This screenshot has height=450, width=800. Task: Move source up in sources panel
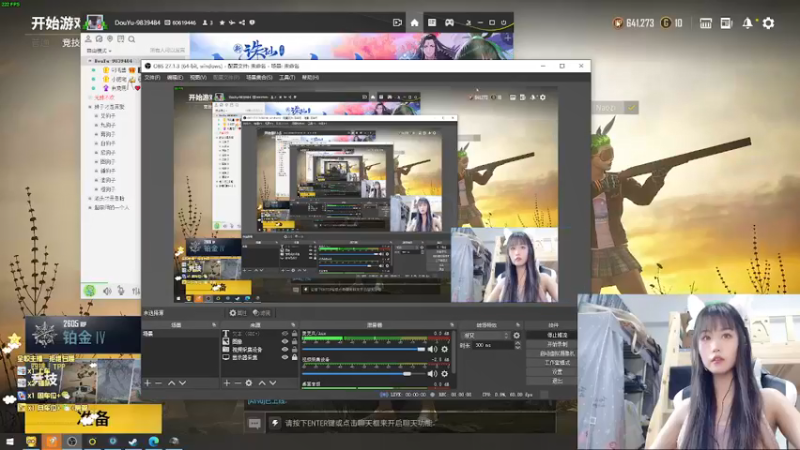click(262, 383)
